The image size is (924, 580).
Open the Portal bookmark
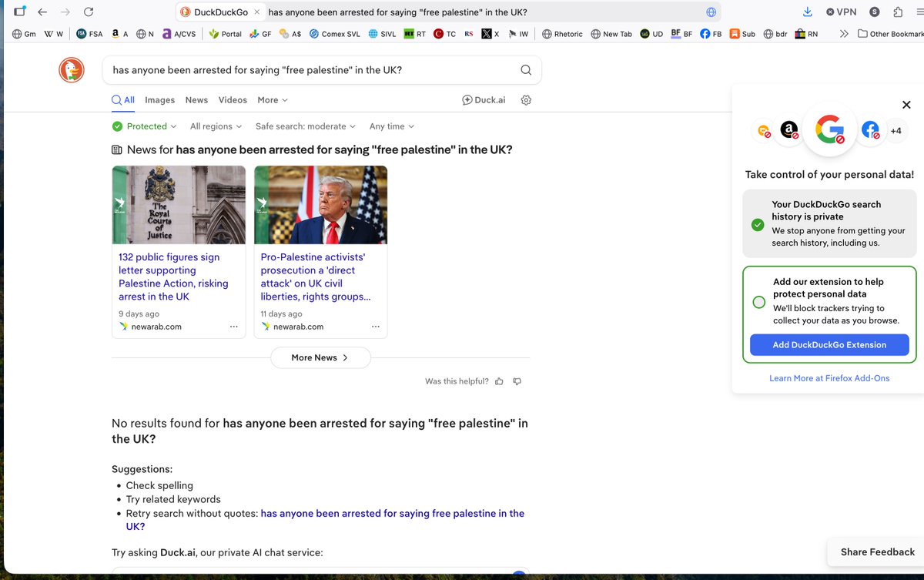pos(225,34)
